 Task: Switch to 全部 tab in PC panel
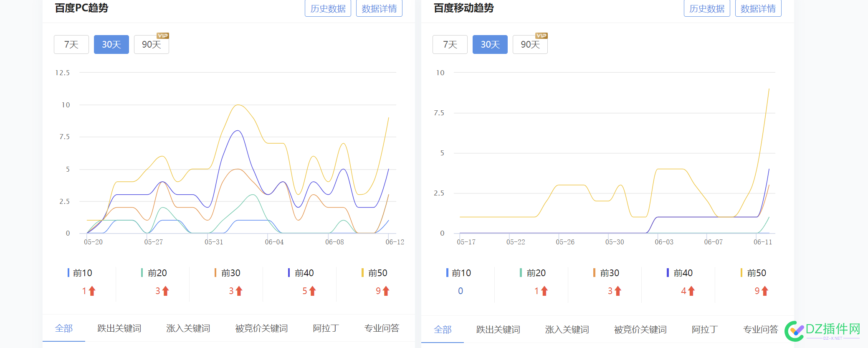point(64,328)
